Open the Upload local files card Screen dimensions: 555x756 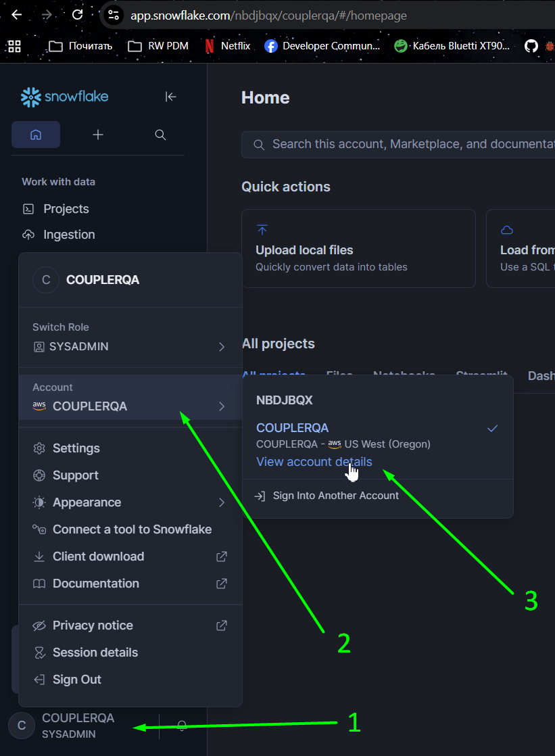click(x=358, y=248)
